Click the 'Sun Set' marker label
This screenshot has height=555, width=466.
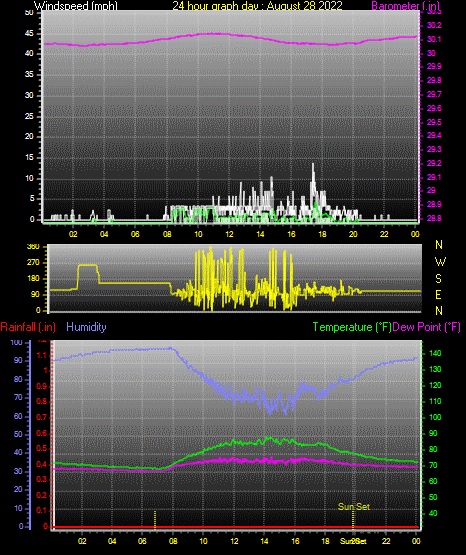pyautogui.click(x=353, y=507)
